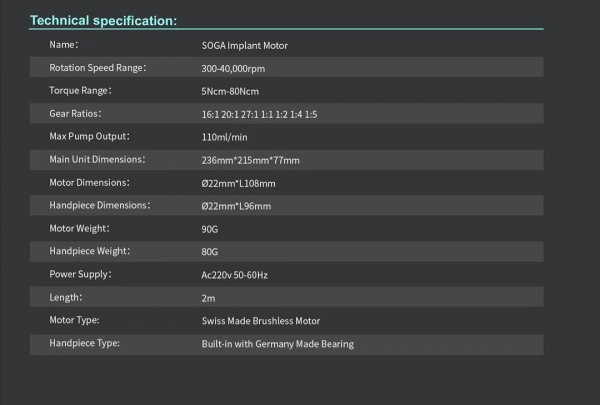
Task: Click the "SOGA Implant Motor" name value
Action: tap(244, 45)
